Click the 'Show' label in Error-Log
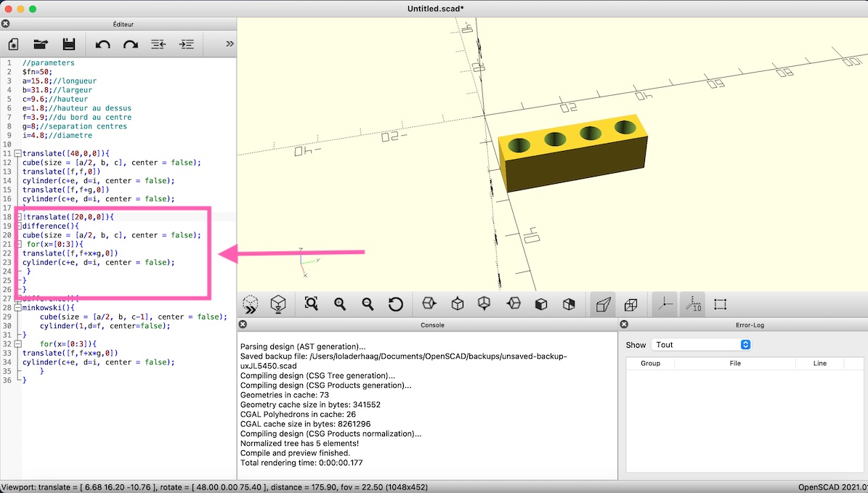Viewport: 868px width, 493px height. pyautogui.click(x=636, y=345)
